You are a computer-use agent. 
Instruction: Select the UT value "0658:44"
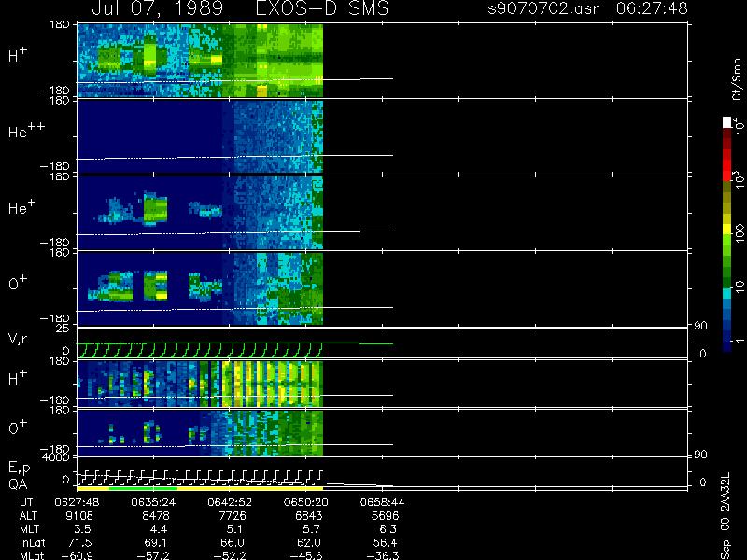pos(382,502)
